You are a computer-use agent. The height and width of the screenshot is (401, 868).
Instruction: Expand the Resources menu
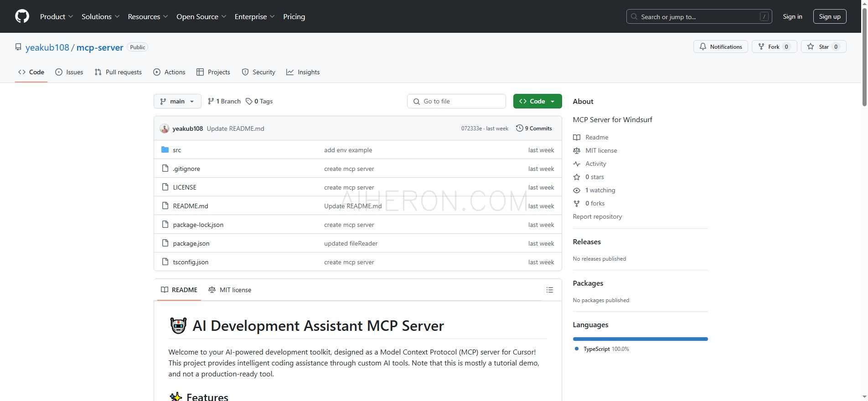click(148, 16)
